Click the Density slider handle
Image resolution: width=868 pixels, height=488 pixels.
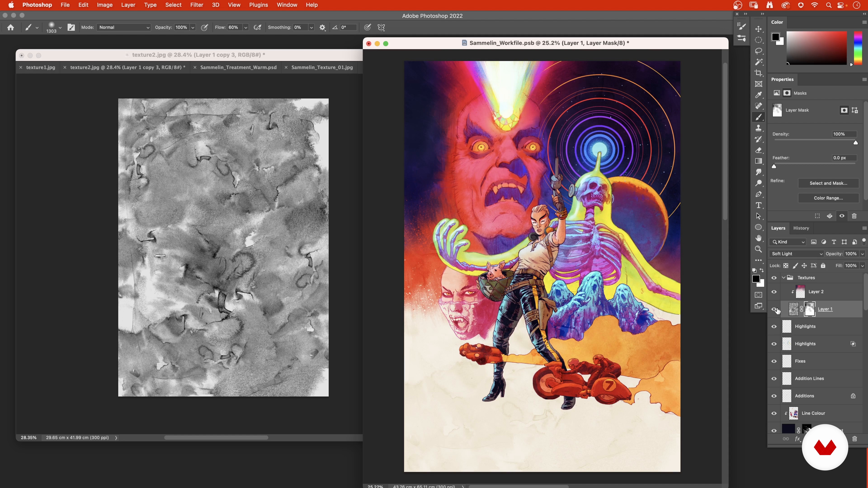coord(856,143)
